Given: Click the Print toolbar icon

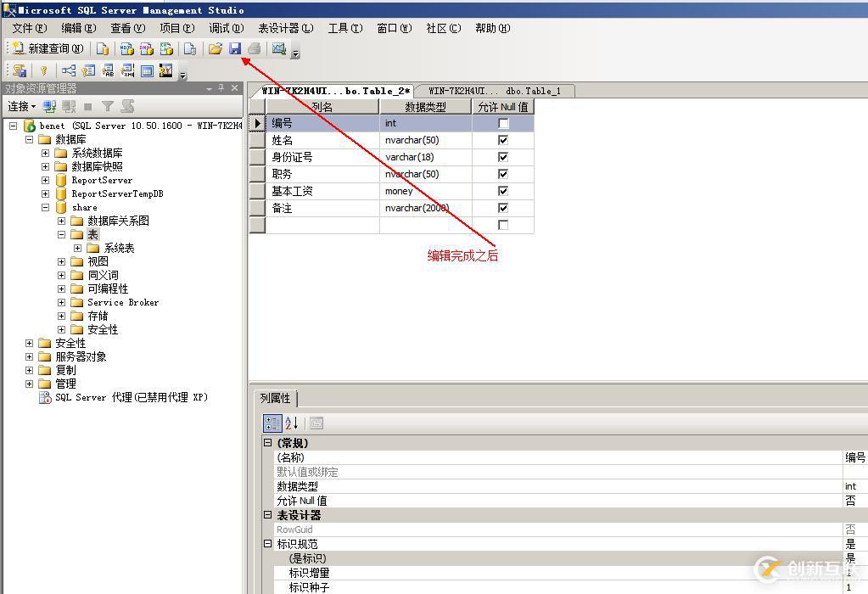Looking at the screenshot, I should pos(253,49).
